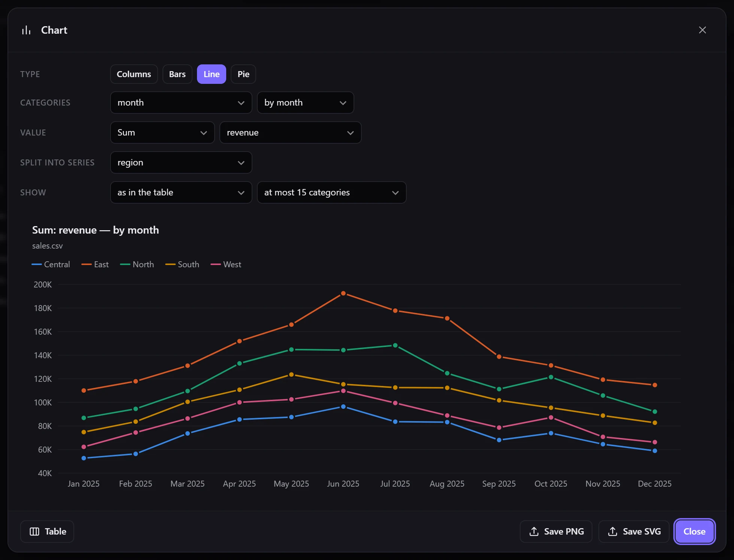734x560 pixels.
Task: Click the West data point at Oct 2025
Action: coord(551,418)
